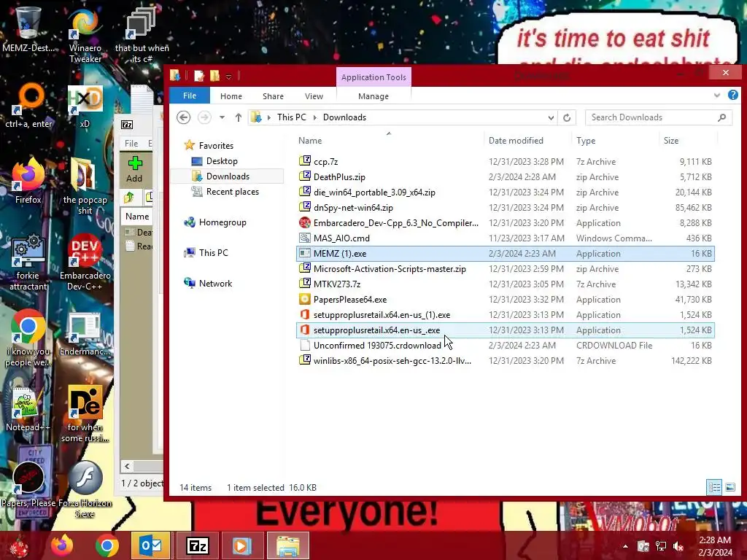
Task: Sort files by the Name column header
Action: pyautogui.click(x=390, y=141)
